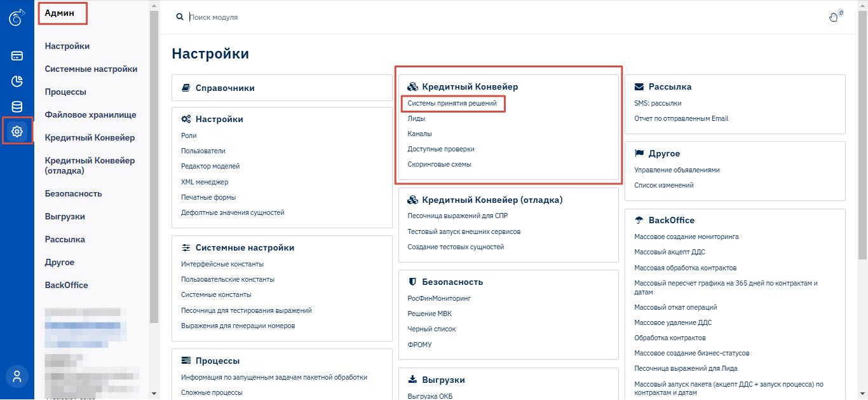Open the Скоринговые схемы link

point(439,164)
